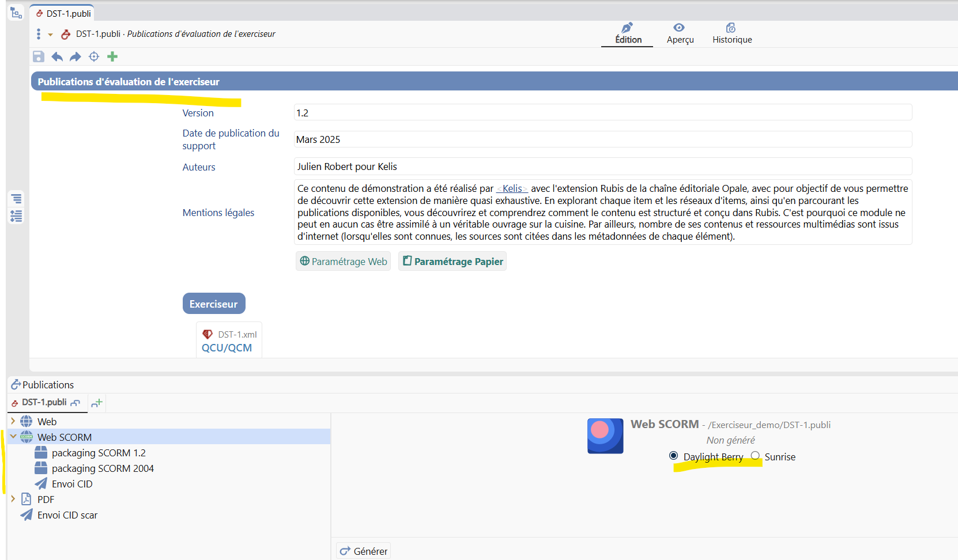Image resolution: width=958 pixels, height=560 pixels.
Task: Open the Historique tab
Action: point(731,33)
